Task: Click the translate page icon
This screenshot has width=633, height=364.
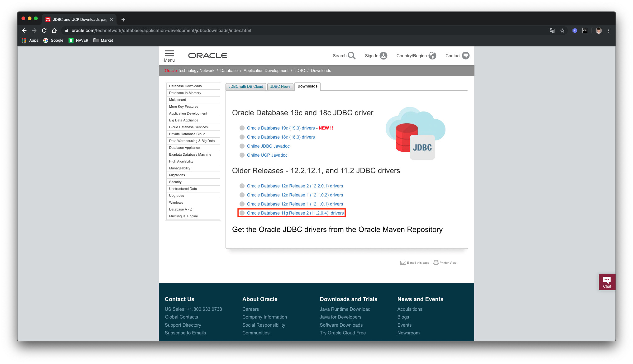Action: click(552, 31)
